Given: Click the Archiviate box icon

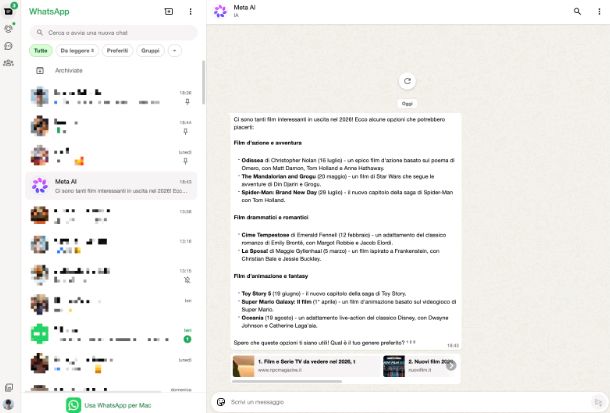Looking at the screenshot, I should (40, 70).
